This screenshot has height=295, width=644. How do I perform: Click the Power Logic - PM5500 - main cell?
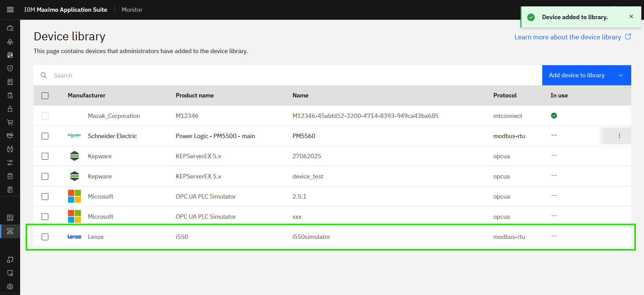click(x=215, y=136)
